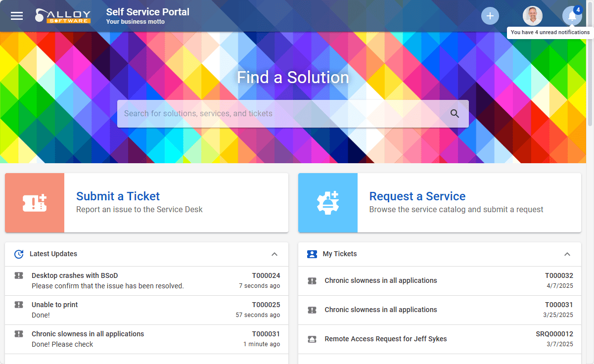This screenshot has height=364, width=594.
Task: Open the hamburger navigation menu
Action: [17, 16]
